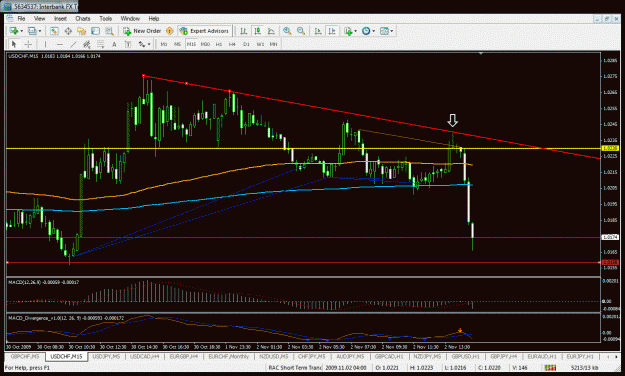This screenshot has height=376, width=625.
Task: Switch timeframe to H4
Action: click(x=232, y=44)
